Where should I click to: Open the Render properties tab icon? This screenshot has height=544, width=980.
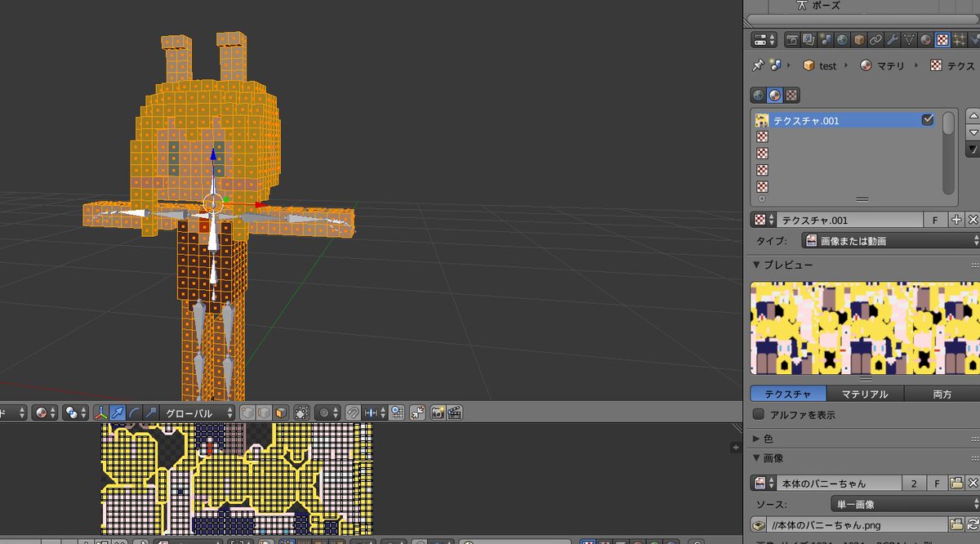792,39
